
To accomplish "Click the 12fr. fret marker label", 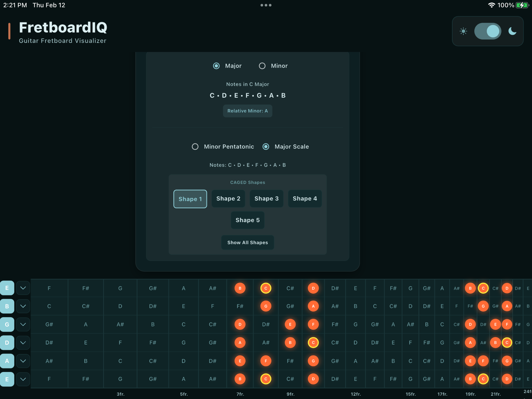I will (356, 394).
